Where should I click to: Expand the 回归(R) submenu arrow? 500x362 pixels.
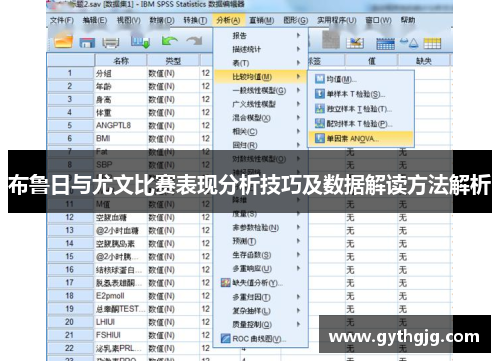point(298,145)
